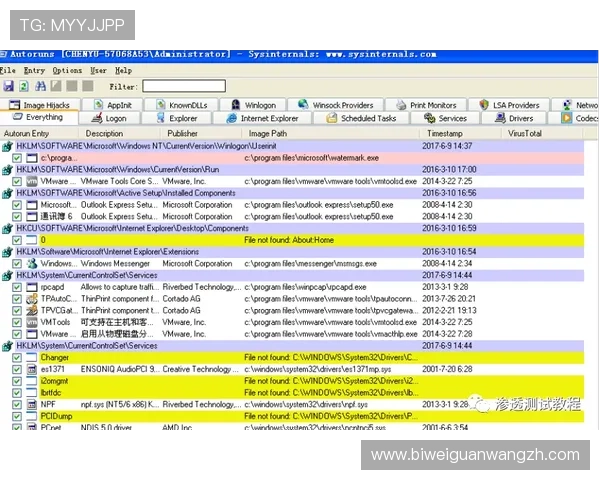600x480 pixels.
Task: Toggle checkbox for Windows Messenger entry
Action: (x=17, y=264)
